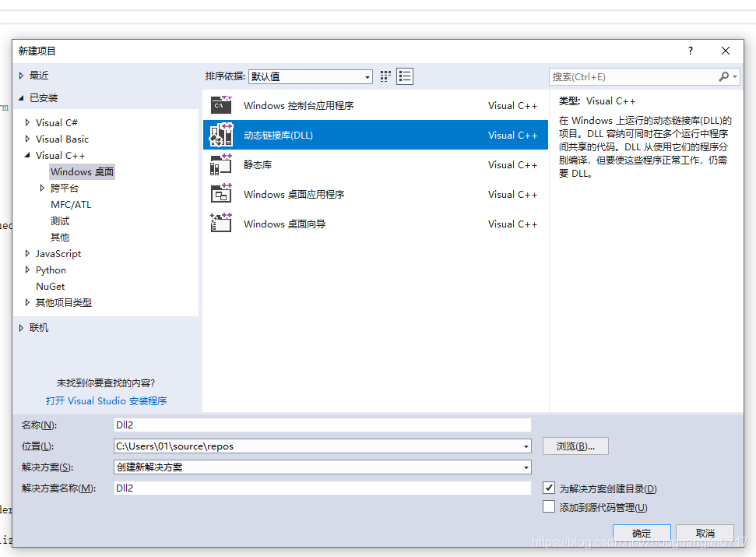Click the JavaScript tree label
This screenshot has height=557, width=756.
click(x=58, y=254)
